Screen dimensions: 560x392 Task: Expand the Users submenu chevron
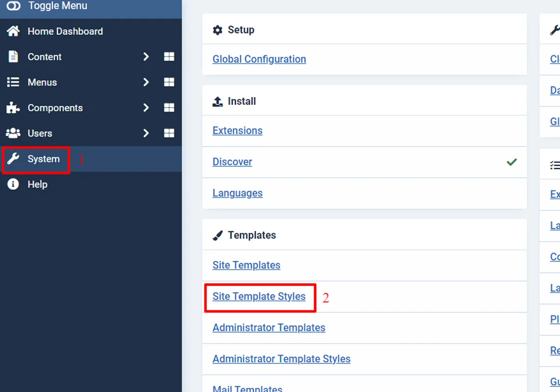click(146, 133)
